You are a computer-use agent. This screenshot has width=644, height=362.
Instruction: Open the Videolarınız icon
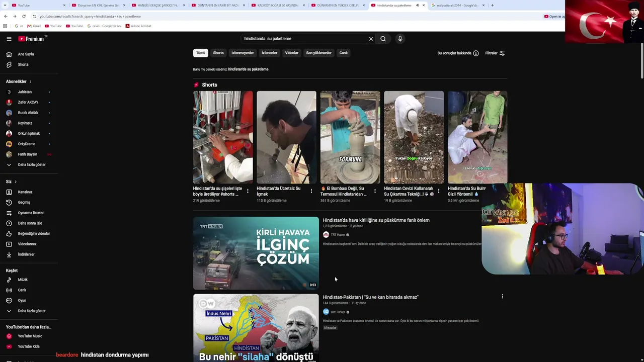9,244
